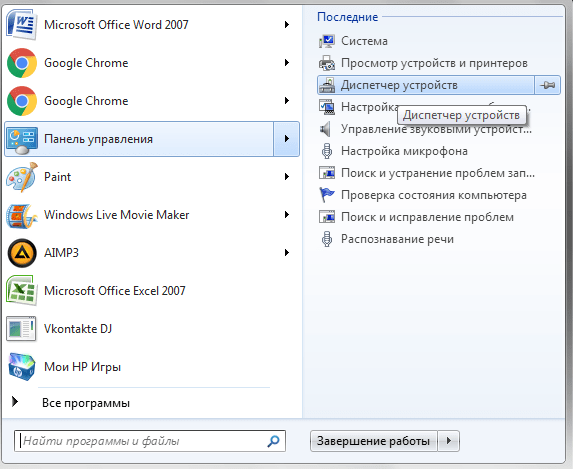This screenshot has width=573, height=469.
Task: Open Microsoft Office Excel 2007 entry
Action: 115,291
